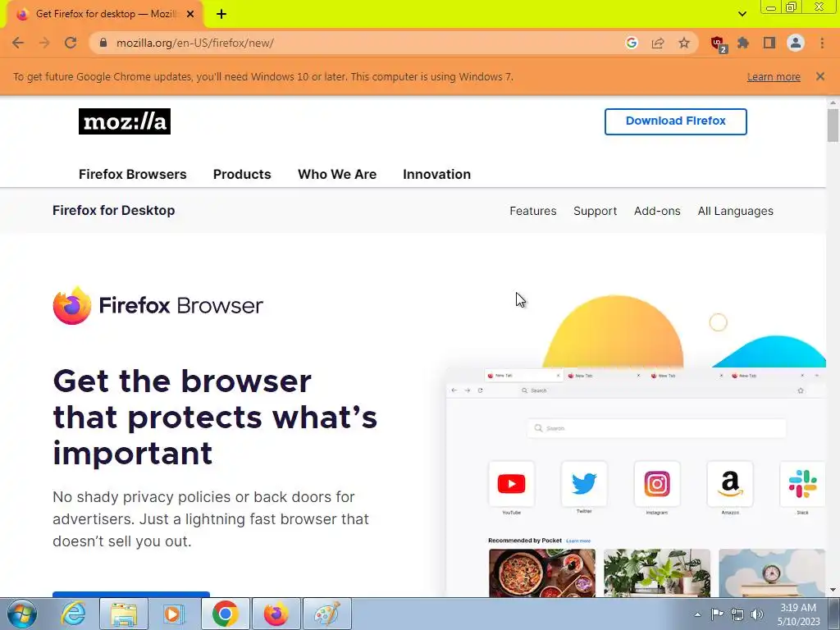Expand the tab search chevron
The height and width of the screenshot is (630, 840).
[x=742, y=14]
